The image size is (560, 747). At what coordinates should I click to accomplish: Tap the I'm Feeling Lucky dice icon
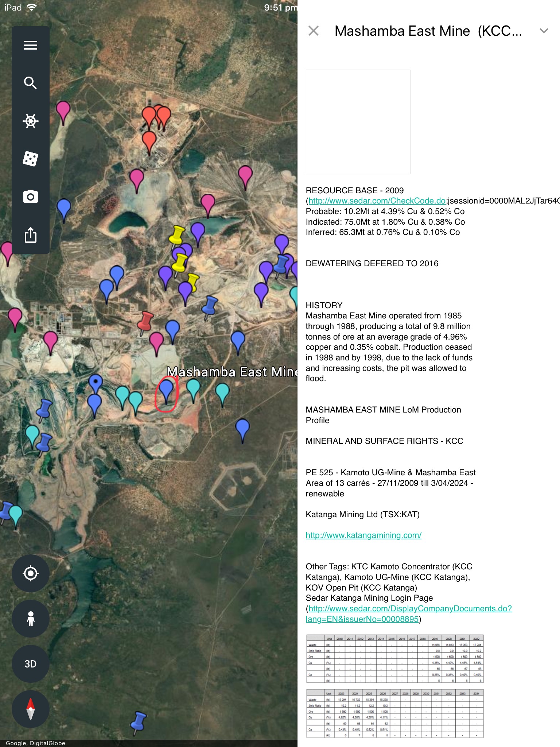[x=31, y=159]
